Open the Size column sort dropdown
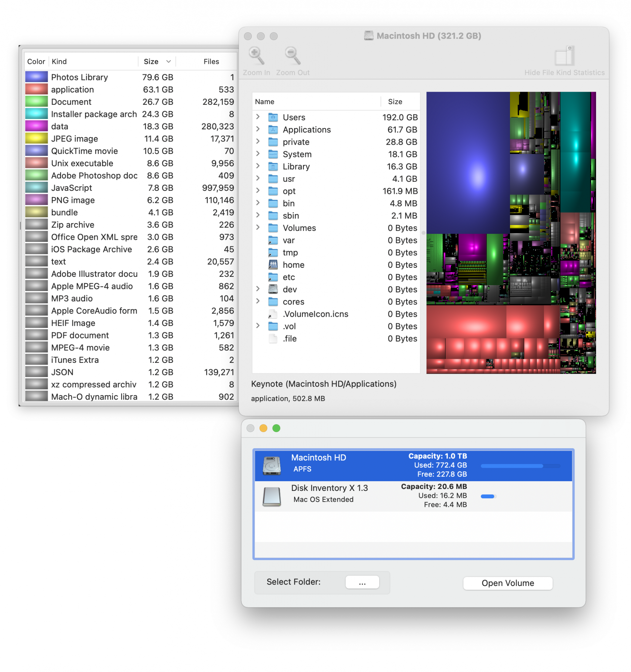This screenshot has width=631, height=672. (x=168, y=61)
